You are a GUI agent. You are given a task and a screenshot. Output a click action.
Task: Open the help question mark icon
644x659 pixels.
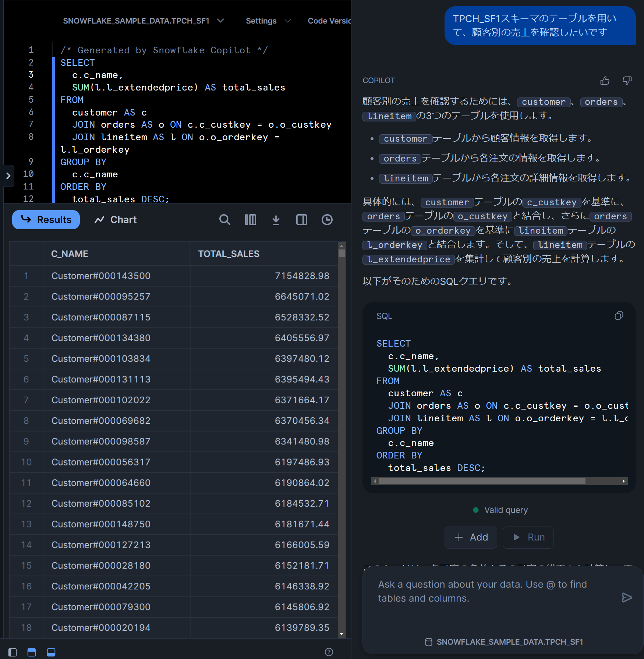tap(329, 652)
